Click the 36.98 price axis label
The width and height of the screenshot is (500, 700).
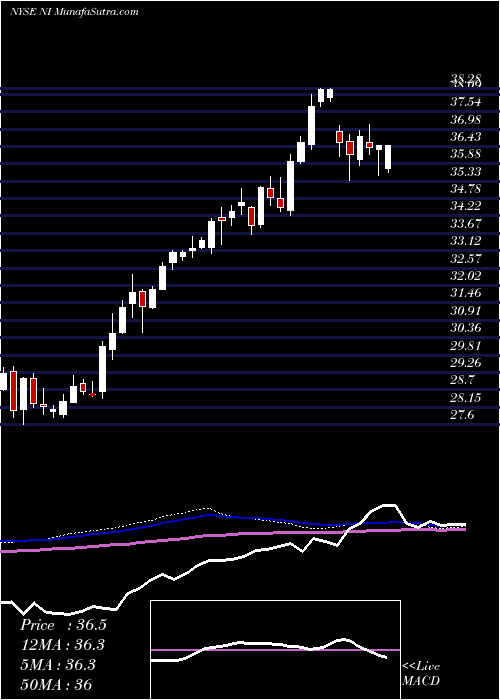point(466,119)
